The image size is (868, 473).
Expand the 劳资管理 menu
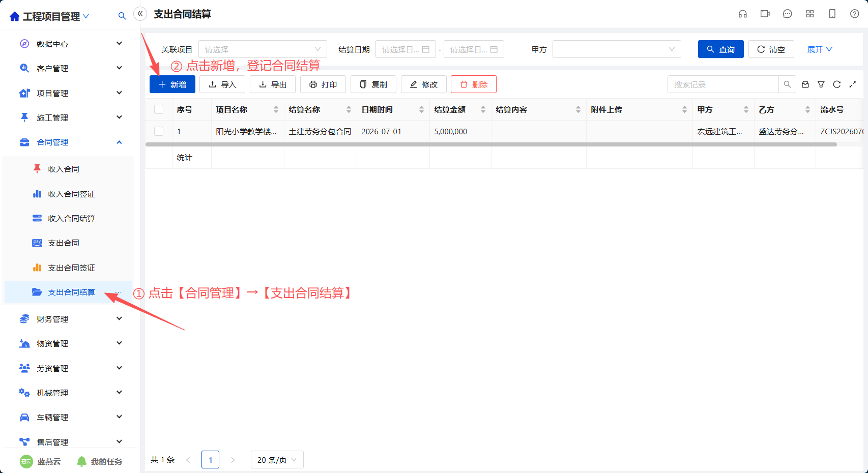point(71,368)
